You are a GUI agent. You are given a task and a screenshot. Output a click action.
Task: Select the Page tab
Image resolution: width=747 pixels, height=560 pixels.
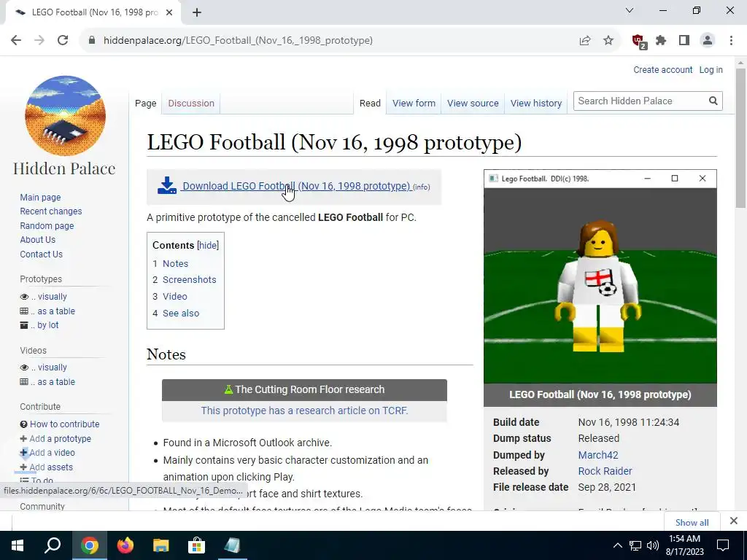click(x=146, y=104)
